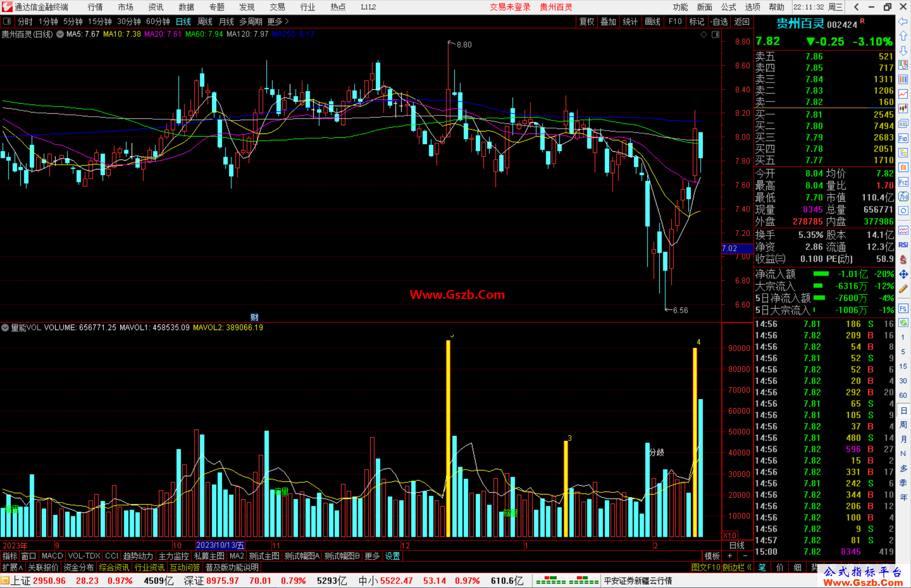Screen dimensions: 911x588
Task: Switch to 5-minute period in right sidebar
Action: tap(903, 352)
